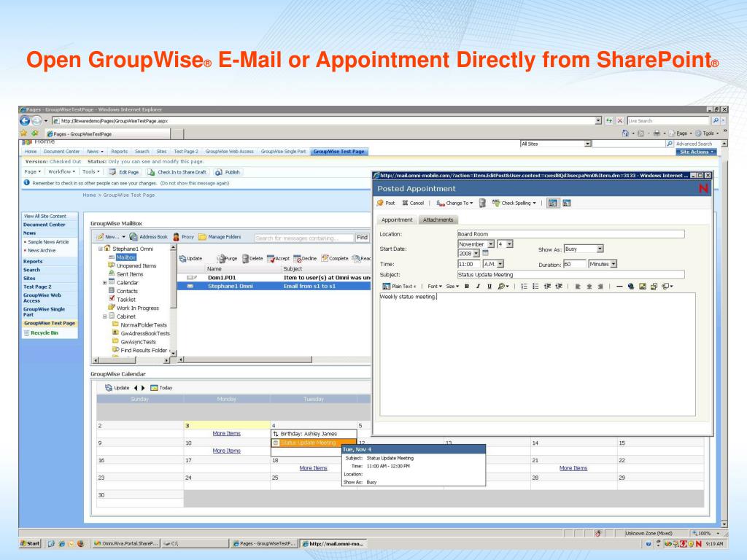The height and width of the screenshot is (560, 747).
Task: Click the Windows Start button
Action: coord(30,543)
